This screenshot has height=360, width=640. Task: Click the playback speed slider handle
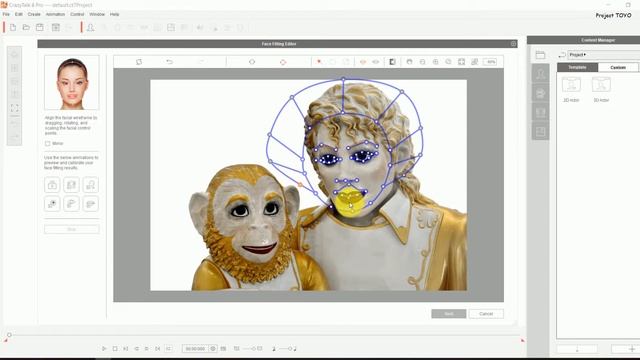(x=253, y=349)
